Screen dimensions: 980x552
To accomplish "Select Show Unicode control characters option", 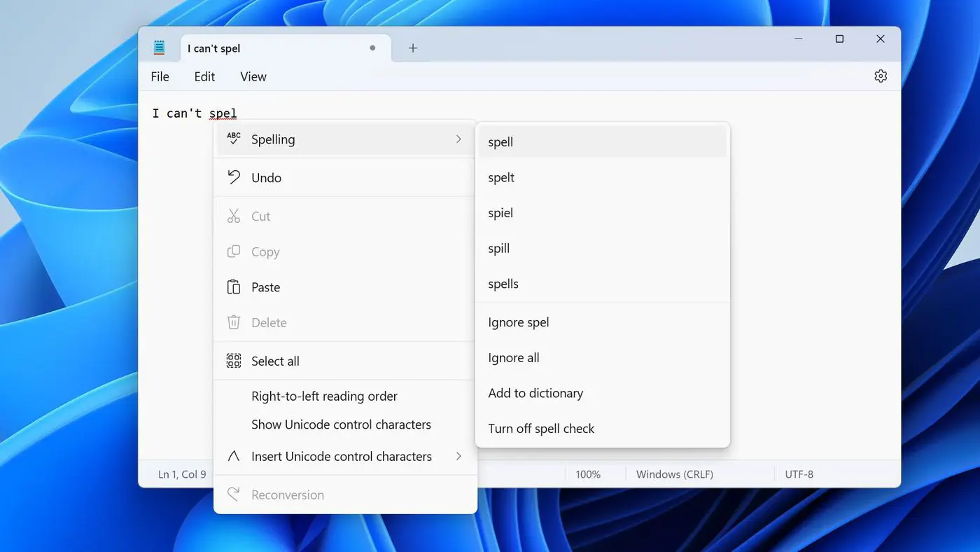I will pos(345,425).
